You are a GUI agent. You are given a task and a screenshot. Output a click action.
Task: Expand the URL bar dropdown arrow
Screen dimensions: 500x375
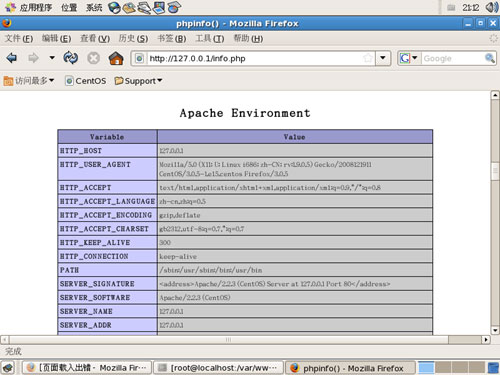(x=383, y=58)
